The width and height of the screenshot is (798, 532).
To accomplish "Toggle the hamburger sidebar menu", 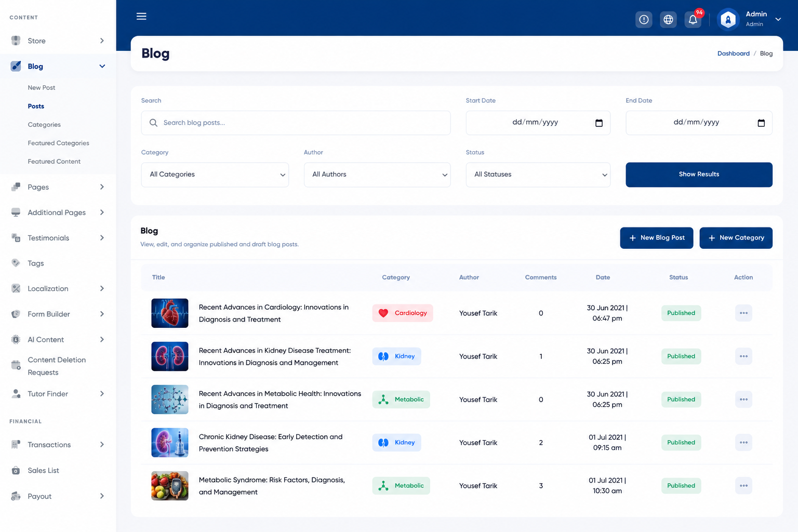I will point(141,16).
